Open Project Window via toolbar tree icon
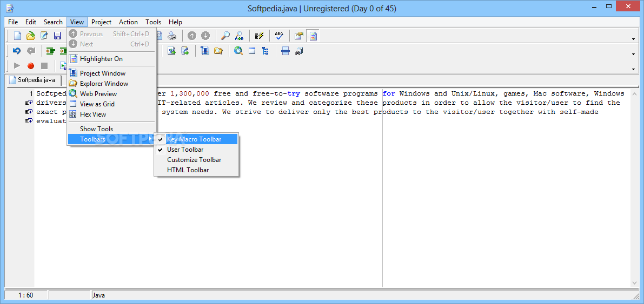The image size is (644, 304). 204,51
